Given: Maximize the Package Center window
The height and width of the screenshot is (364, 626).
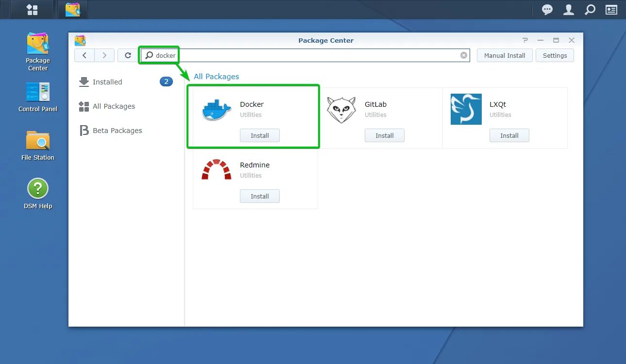Looking at the screenshot, I should coord(556,40).
